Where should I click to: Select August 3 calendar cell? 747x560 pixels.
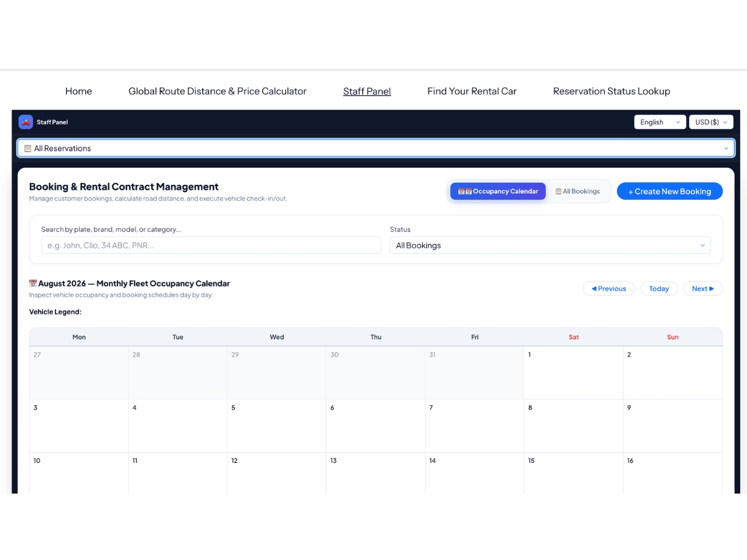[79, 426]
